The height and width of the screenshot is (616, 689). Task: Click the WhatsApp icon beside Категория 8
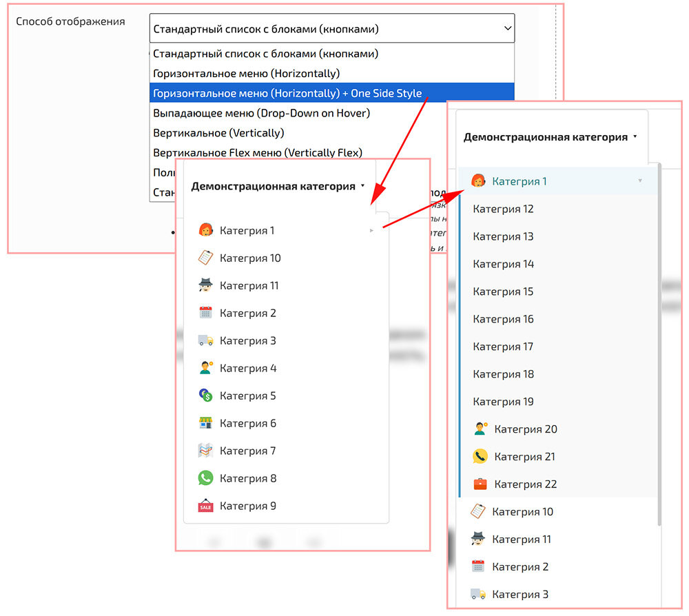click(x=205, y=478)
